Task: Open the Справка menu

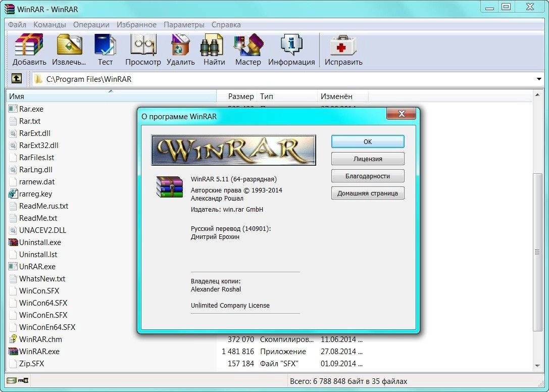Action: point(226,25)
